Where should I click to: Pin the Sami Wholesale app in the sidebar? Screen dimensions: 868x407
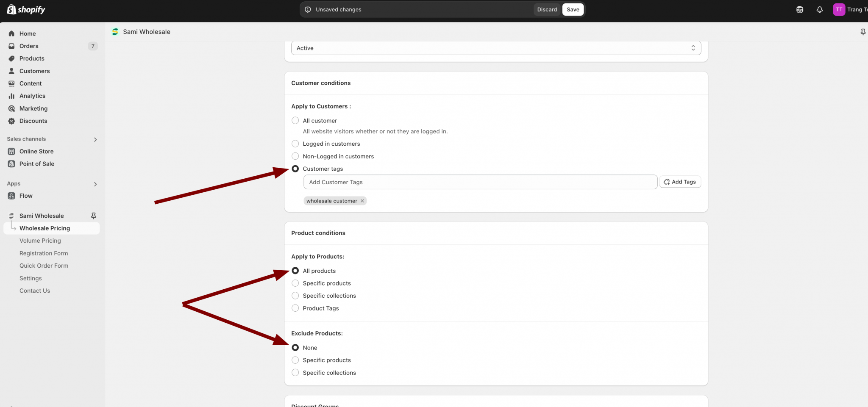click(94, 216)
